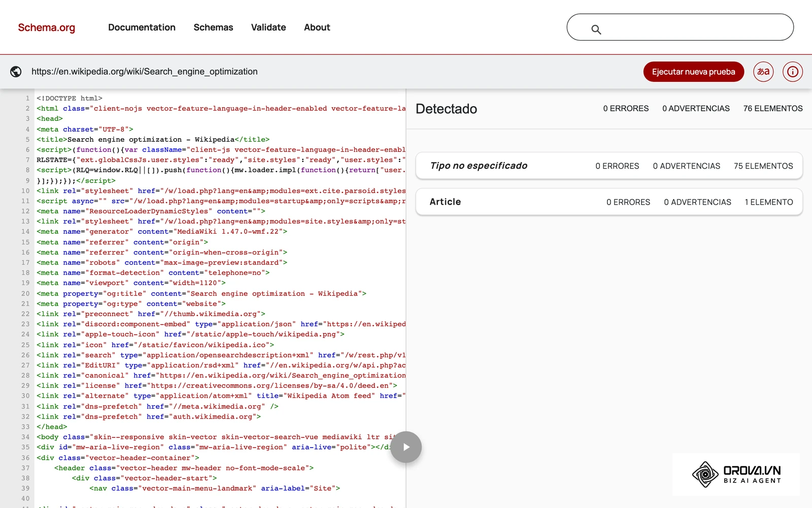The height and width of the screenshot is (508, 812).
Task: Click 0 ERRORES in the Detectado header
Action: (626, 109)
